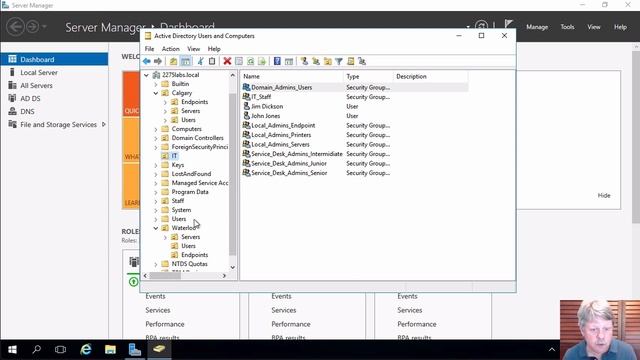The image size is (640, 360).
Task: Go back using the ADUC toolbar arrow
Action: point(147,61)
